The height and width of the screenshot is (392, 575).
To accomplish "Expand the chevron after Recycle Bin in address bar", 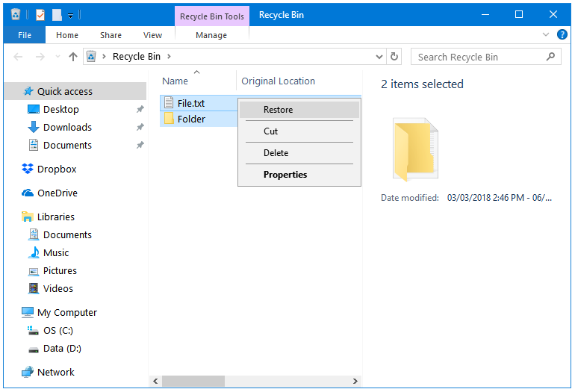I will click(x=169, y=57).
